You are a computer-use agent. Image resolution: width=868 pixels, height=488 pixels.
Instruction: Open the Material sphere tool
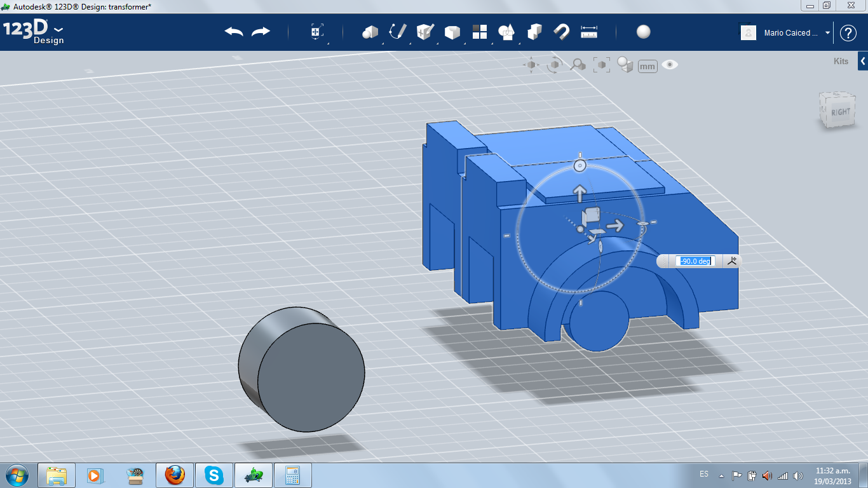coord(644,32)
